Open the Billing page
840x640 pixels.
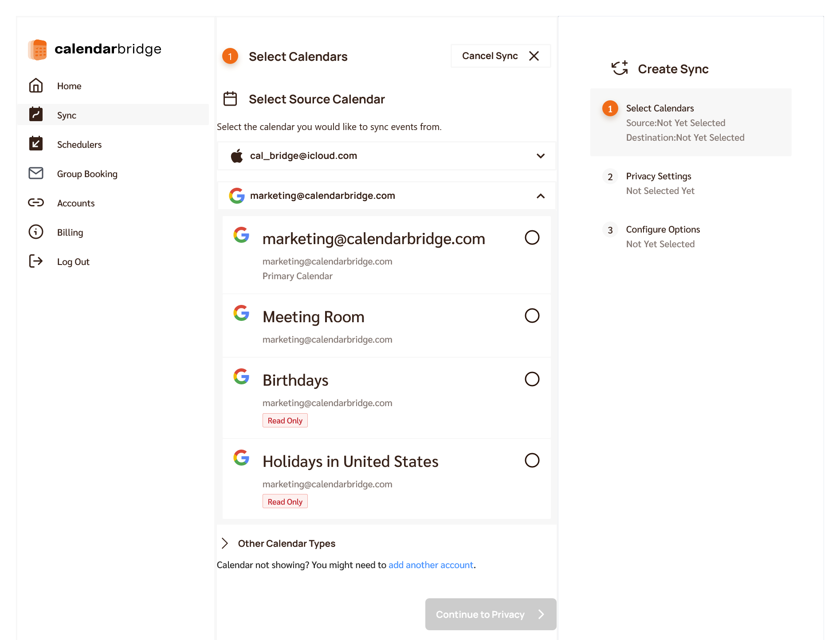(x=113, y=232)
